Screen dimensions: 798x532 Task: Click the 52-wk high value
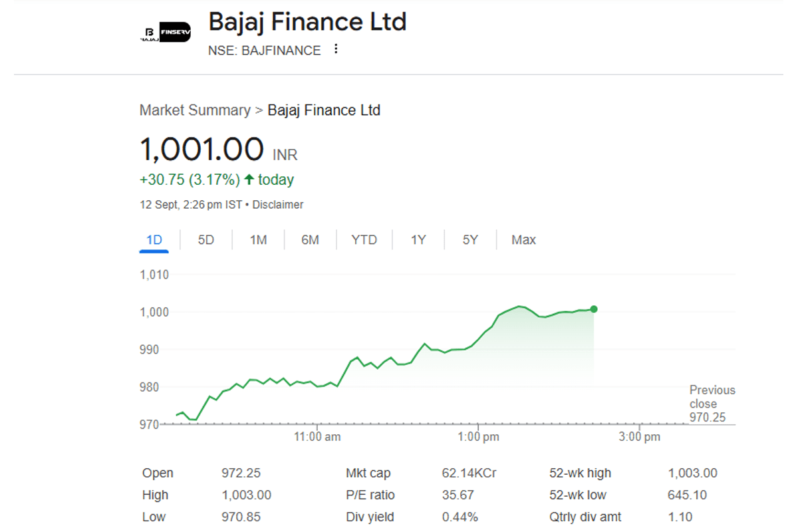(692, 473)
